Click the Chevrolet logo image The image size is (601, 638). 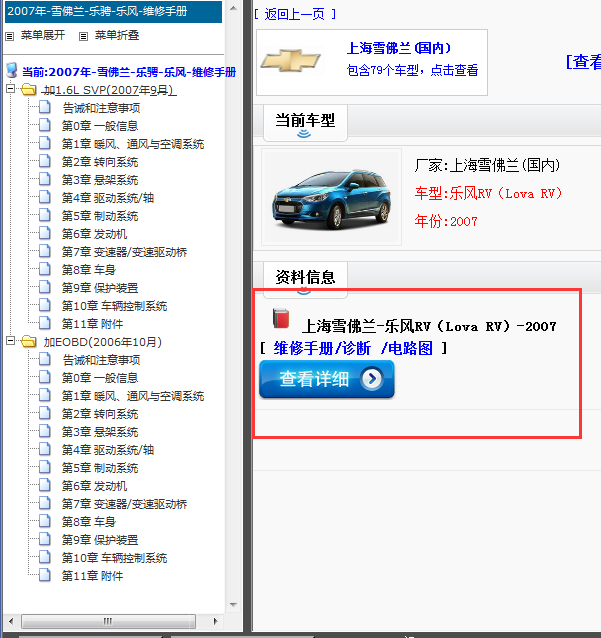pos(291,61)
